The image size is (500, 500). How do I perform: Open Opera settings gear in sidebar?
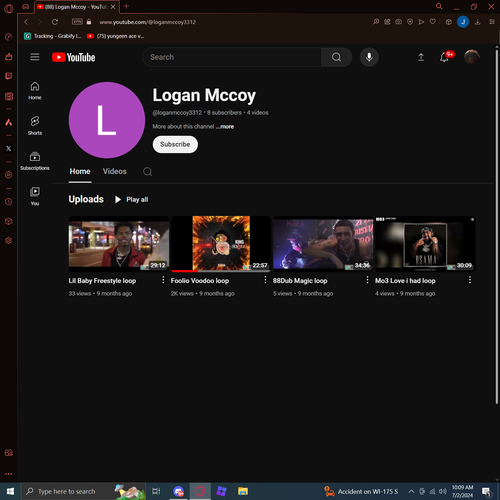click(x=9, y=240)
